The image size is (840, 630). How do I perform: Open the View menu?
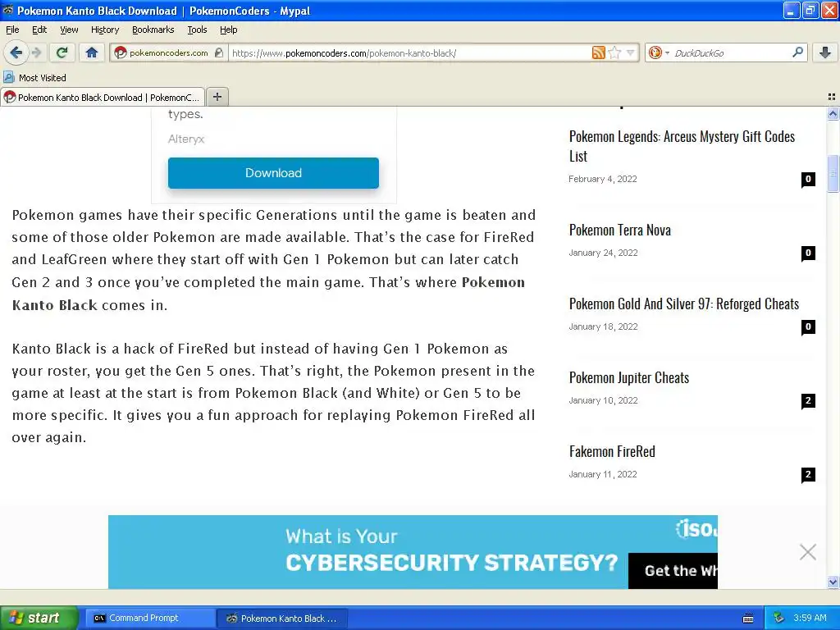[x=69, y=30]
